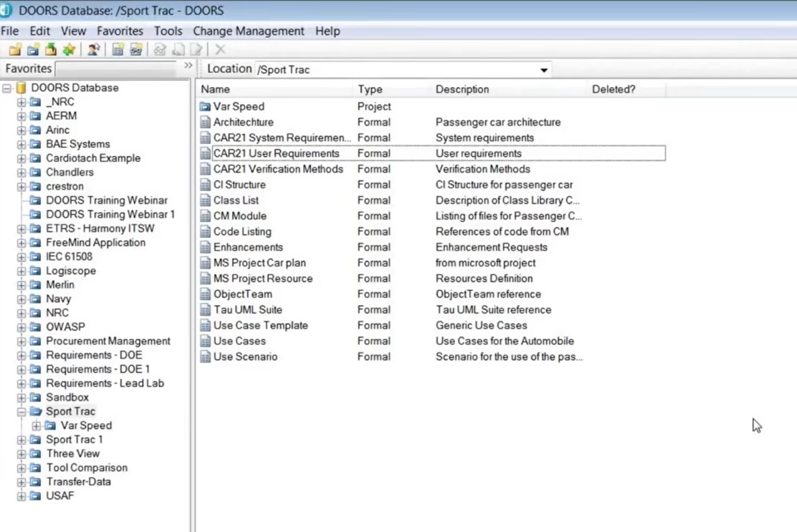Open the Change Management menu
Screen dimensions: 797x532
pyautogui.click(x=248, y=31)
